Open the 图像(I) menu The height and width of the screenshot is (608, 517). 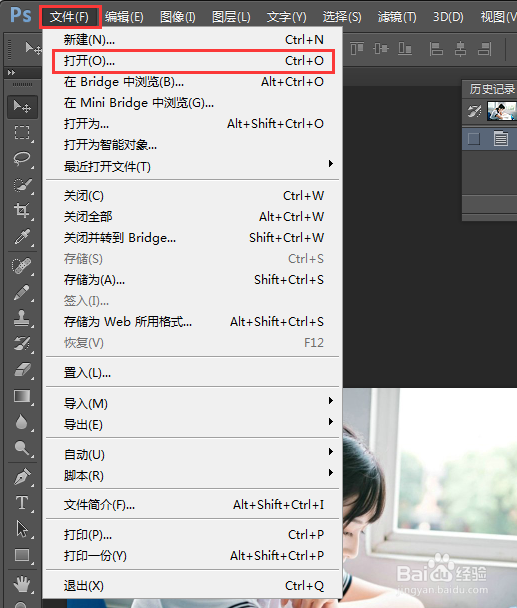pos(178,17)
